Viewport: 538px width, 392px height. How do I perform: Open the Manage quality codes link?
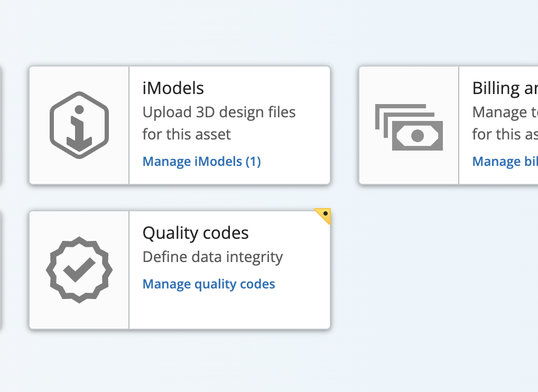coord(209,284)
